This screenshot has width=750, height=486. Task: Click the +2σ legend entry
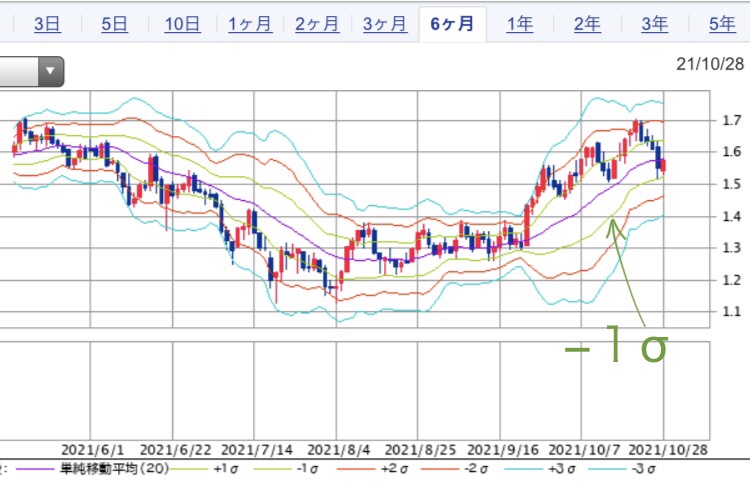pos(394,469)
